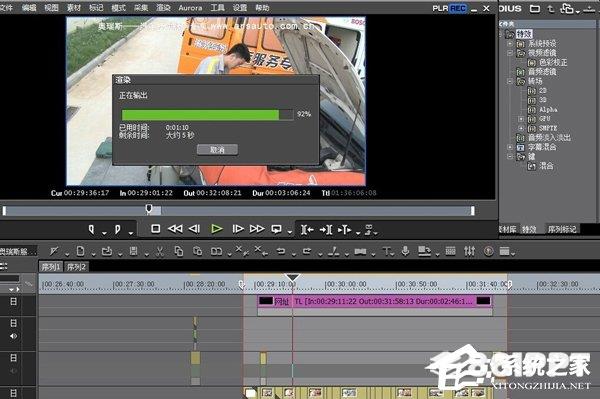
Task: Click the Paste icon in timeline toolbar
Action: point(197,251)
